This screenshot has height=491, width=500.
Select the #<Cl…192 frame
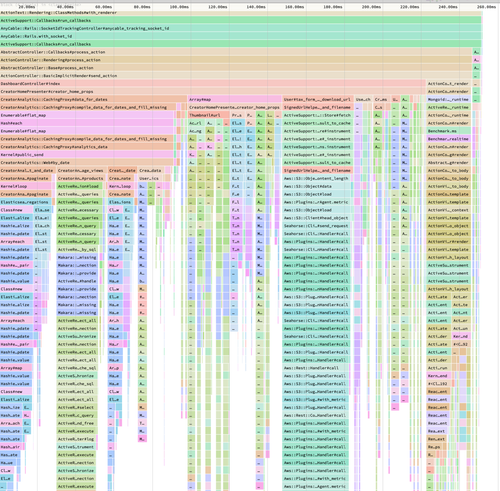coord(439,384)
